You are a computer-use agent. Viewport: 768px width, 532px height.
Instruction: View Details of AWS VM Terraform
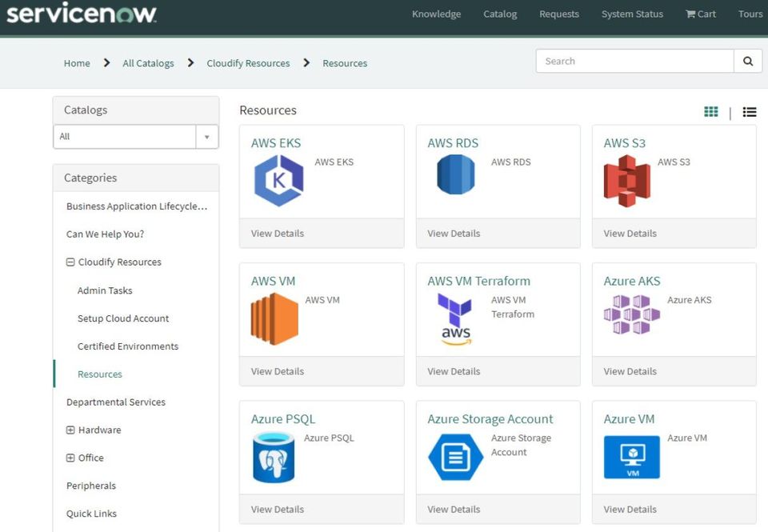coord(454,372)
